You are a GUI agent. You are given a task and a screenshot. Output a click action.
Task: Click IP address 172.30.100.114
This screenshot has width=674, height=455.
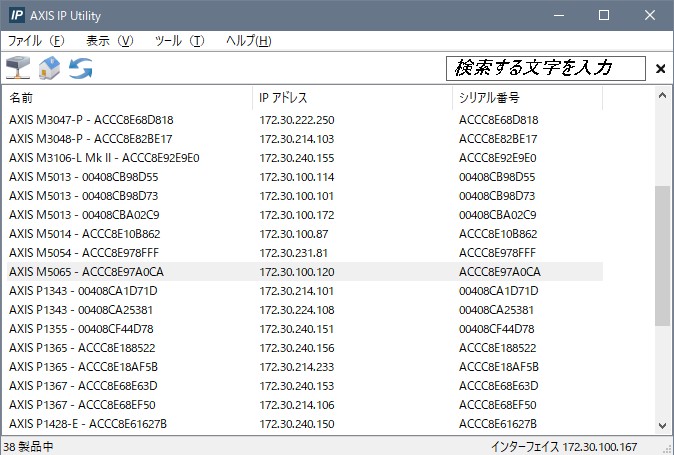pos(297,177)
